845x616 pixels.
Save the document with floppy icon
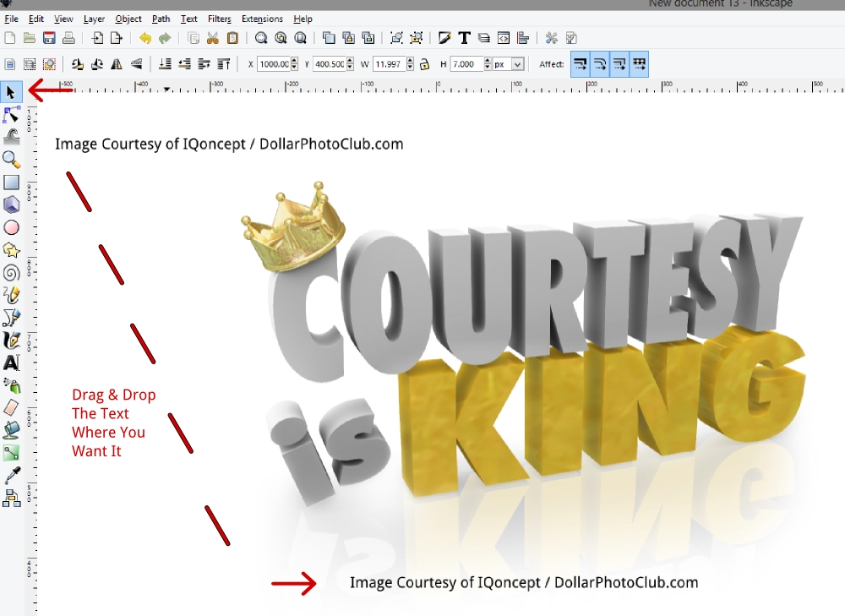pos(49,38)
